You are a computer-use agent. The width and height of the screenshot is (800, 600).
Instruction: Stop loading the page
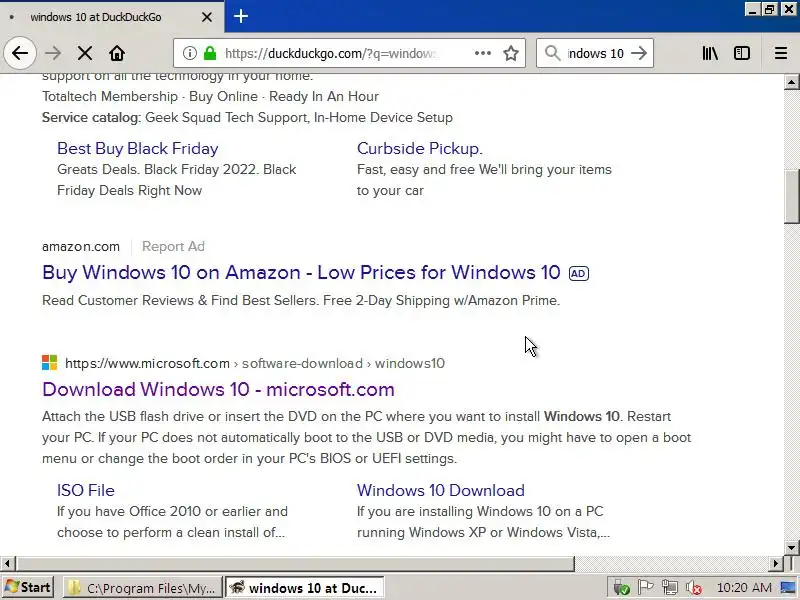(85, 53)
